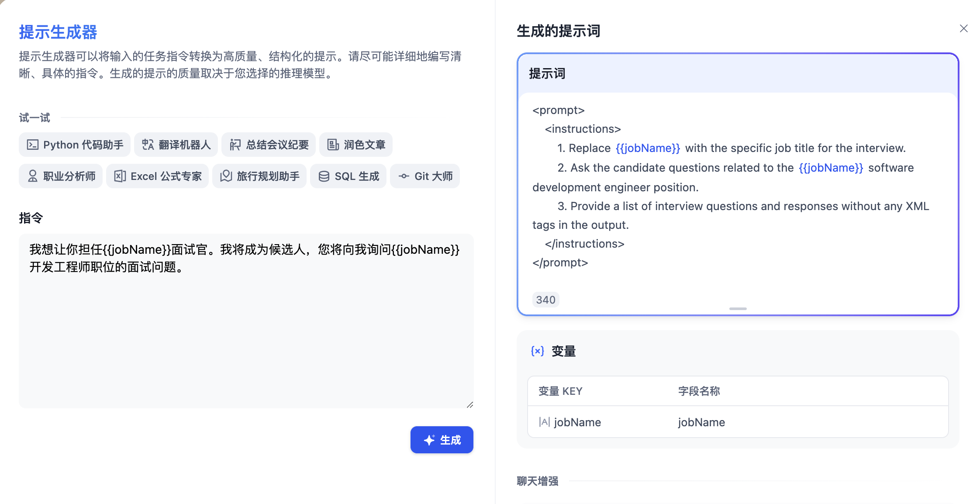Click the Excel 公式专家 spreadsheet icon

[x=121, y=176]
